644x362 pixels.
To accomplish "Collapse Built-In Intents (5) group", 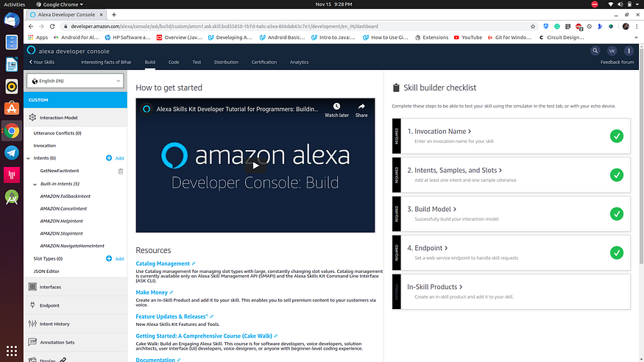I will (35, 184).
